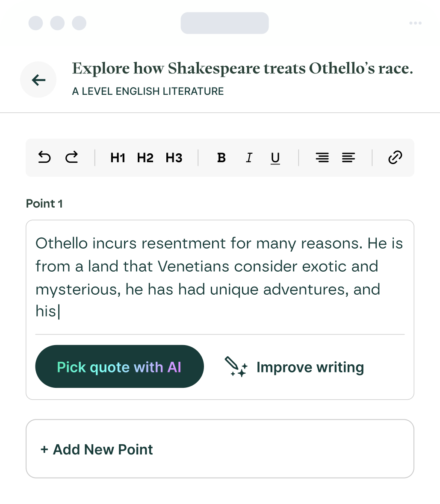Click the Improve writing button
The width and height of the screenshot is (440, 504).
point(310,367)
